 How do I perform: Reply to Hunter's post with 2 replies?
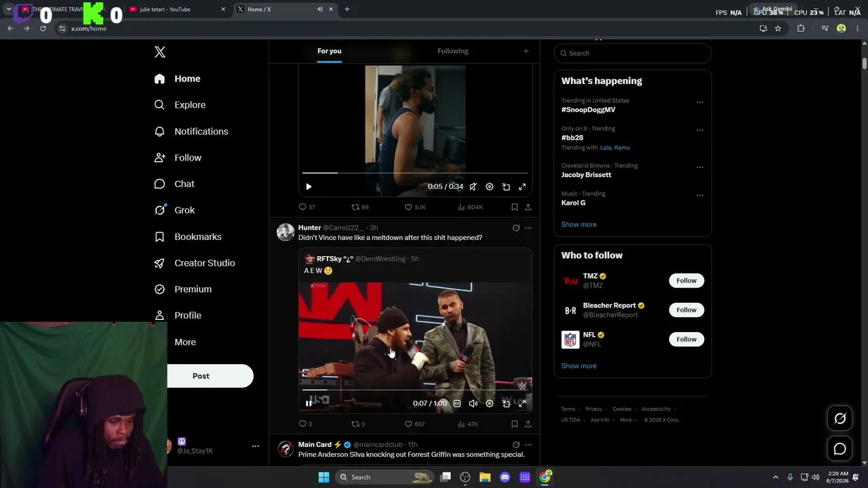(x=303, y=424)
